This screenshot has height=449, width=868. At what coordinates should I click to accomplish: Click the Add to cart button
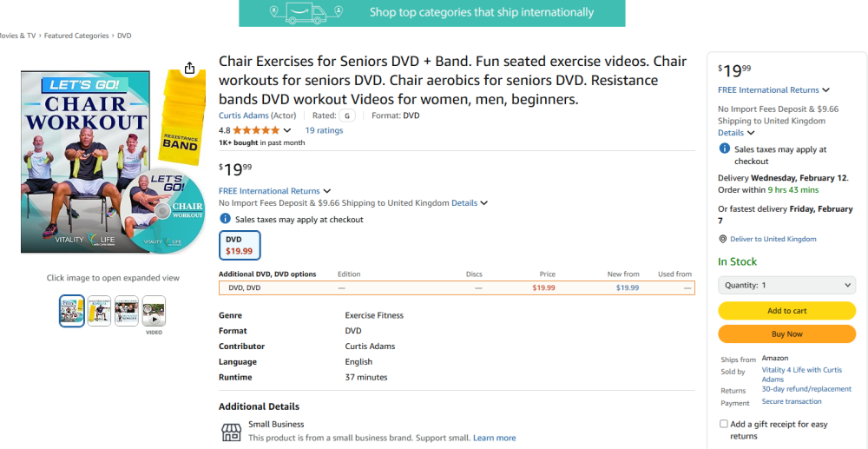point(786,311)
